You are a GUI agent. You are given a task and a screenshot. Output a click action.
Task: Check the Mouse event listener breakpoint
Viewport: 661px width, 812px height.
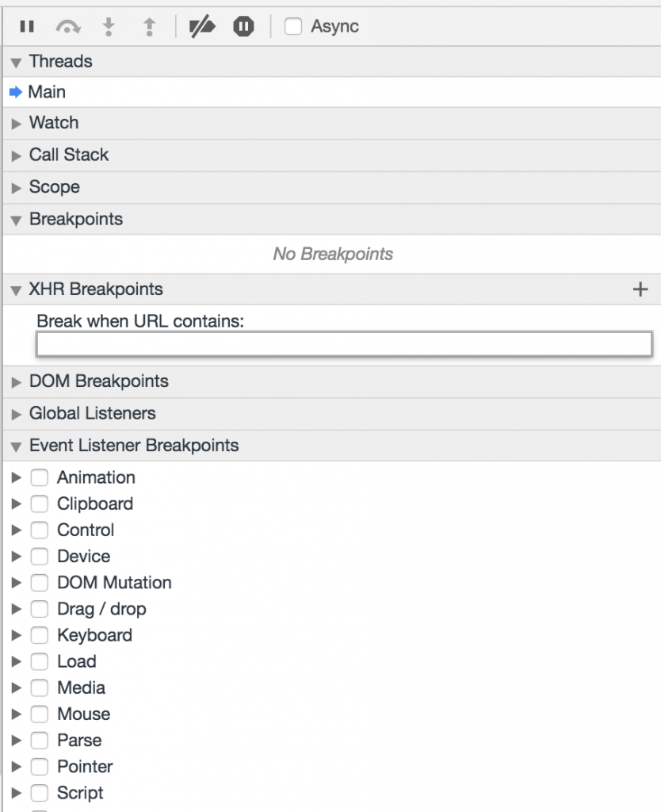point(39,714)
